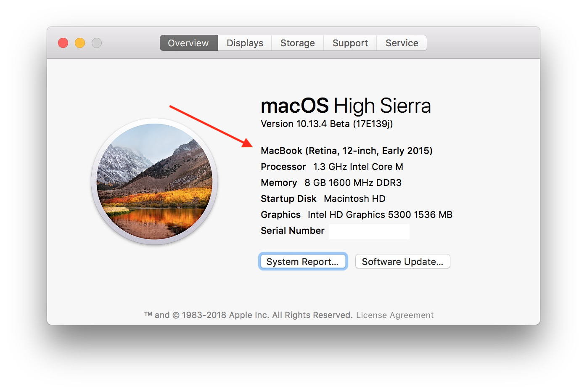Click the Memory 8 GB line
This screenshot has width=587, height=392.
pyautogui.click(x=331, y=183)
